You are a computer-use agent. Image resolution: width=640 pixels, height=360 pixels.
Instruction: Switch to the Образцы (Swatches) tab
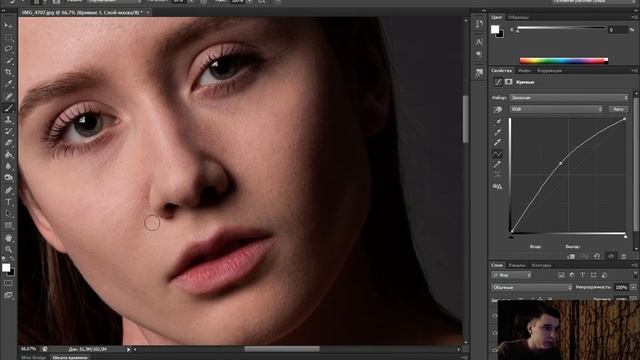tap(518, 17)
